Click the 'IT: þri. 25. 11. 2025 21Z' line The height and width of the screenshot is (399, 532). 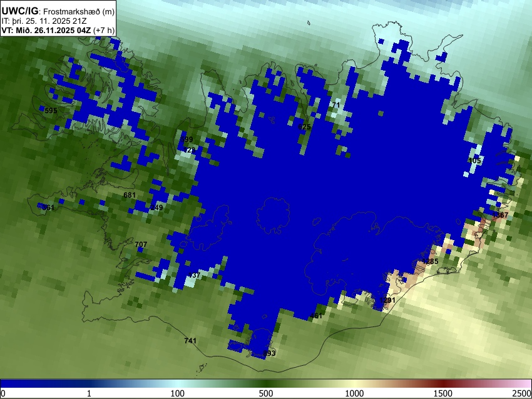point(44,21)
